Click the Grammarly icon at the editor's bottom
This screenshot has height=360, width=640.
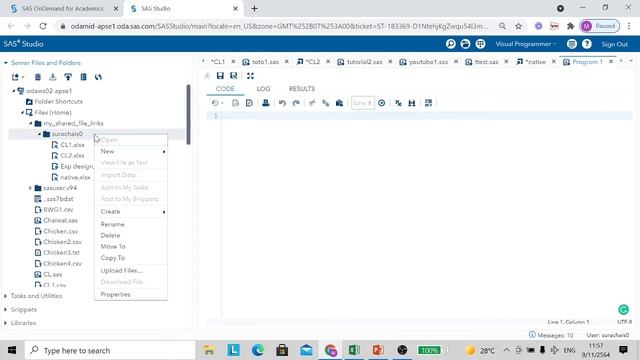[623, 310]
